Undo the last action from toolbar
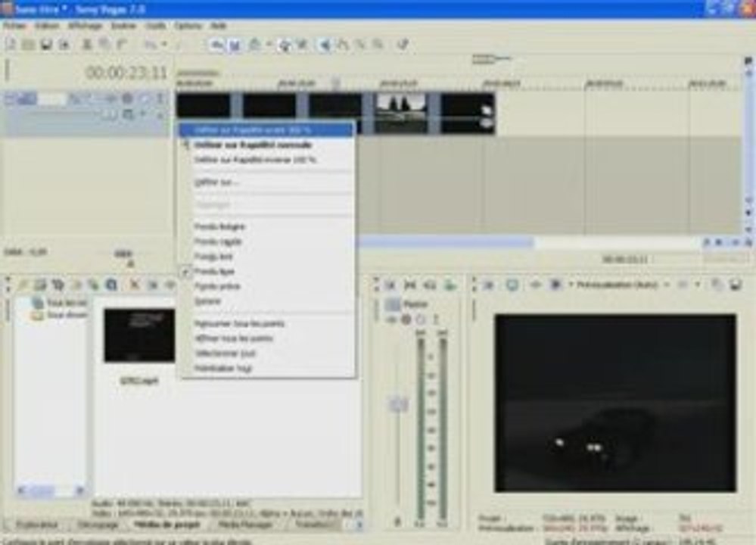756x545 pixels. (x=151, y=45)
